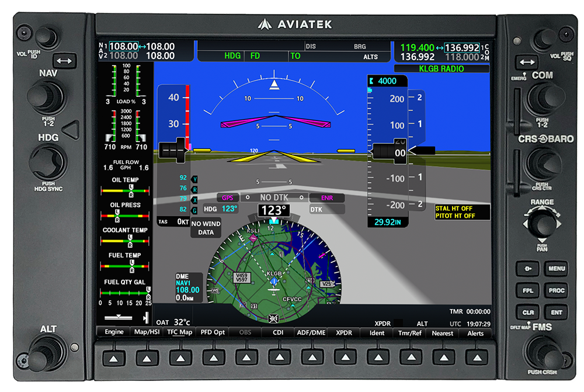584x392 pixels.
Task: Select the XPDR softkey label
Action: [344, 332]
